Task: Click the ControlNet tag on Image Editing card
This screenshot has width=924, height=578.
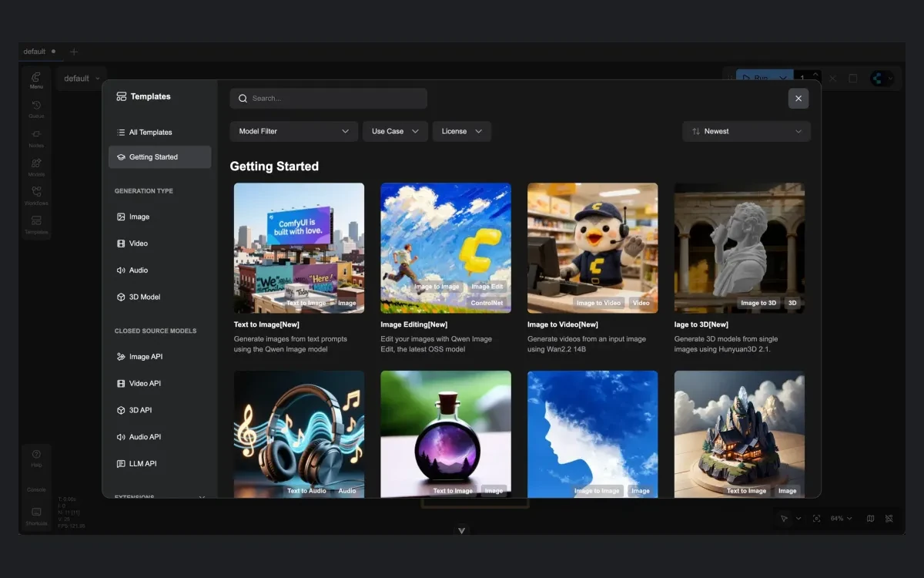Action: coord(487,303)
